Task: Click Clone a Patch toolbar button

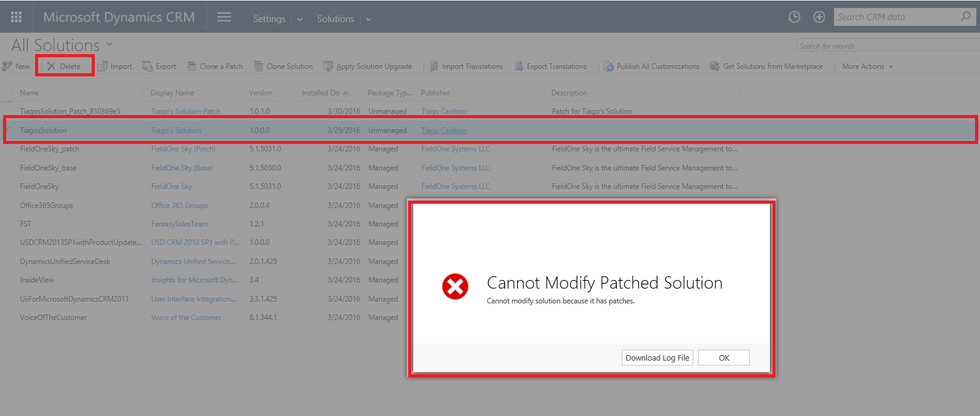Action: (215, 66)
